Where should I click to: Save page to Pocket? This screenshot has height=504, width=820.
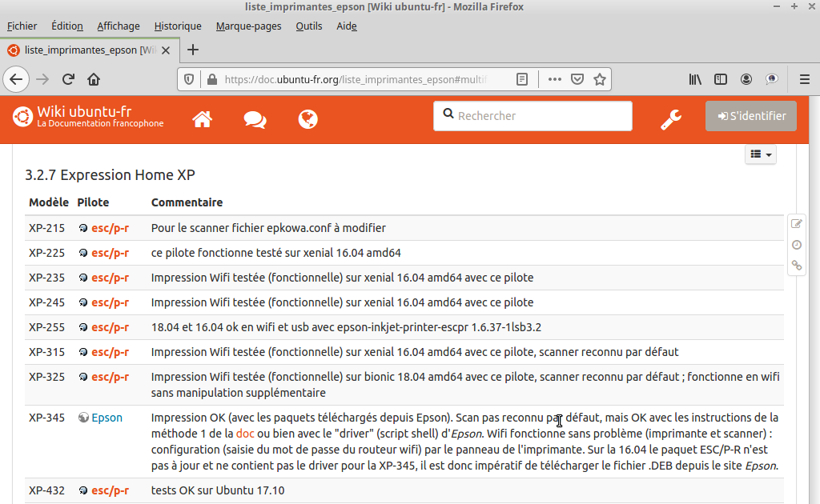pos(577,79)
